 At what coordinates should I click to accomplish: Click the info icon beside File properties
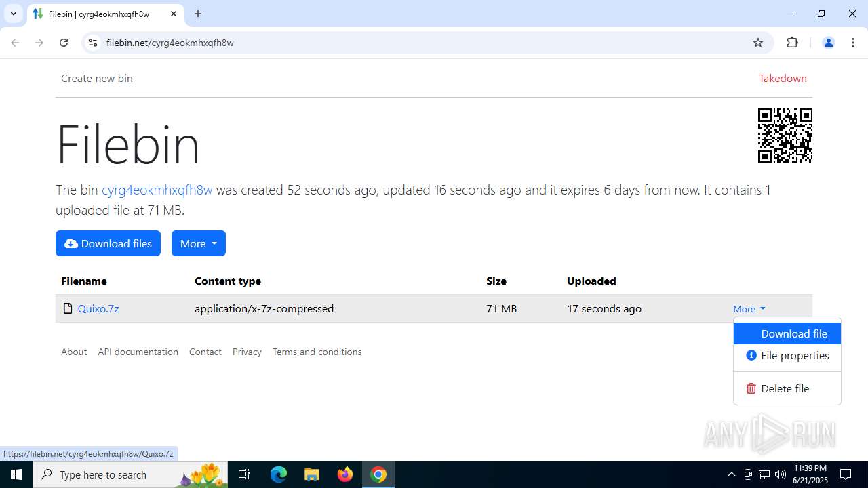(751, 355)
